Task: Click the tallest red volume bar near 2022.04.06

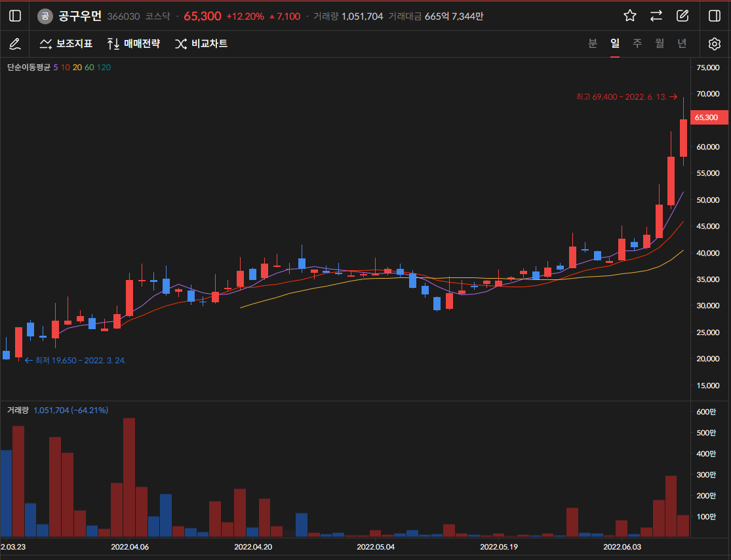Action: click(129, 477)
